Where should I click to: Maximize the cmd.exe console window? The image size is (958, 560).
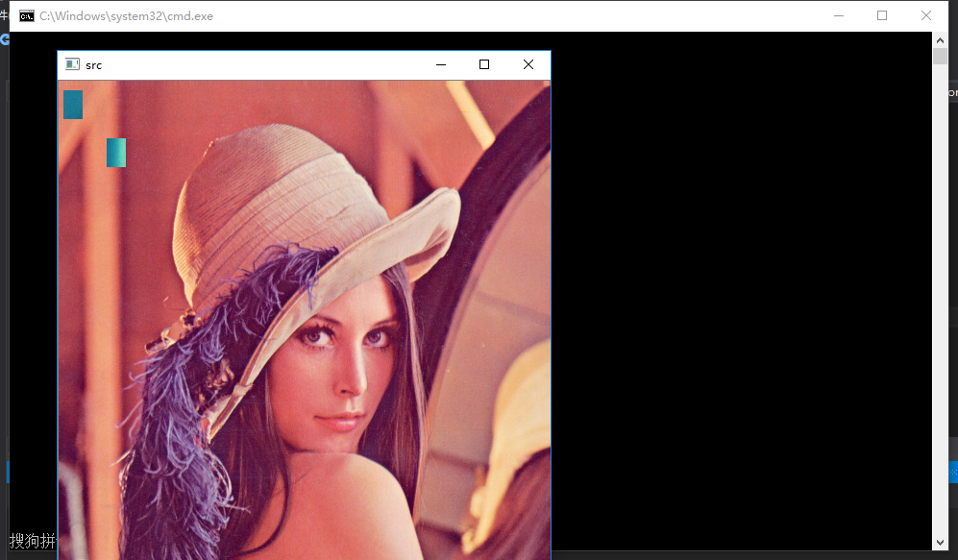(x=882, y=16)
